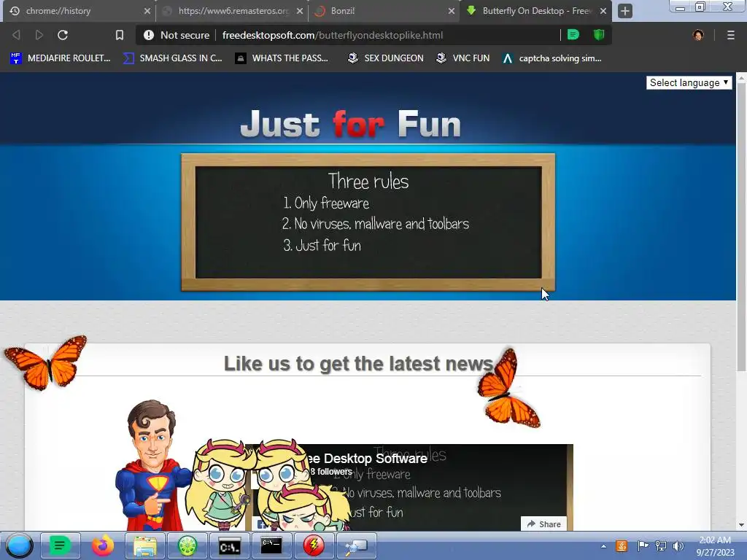
Task: Go back with the browser back arrow
Action: (16, 35)
